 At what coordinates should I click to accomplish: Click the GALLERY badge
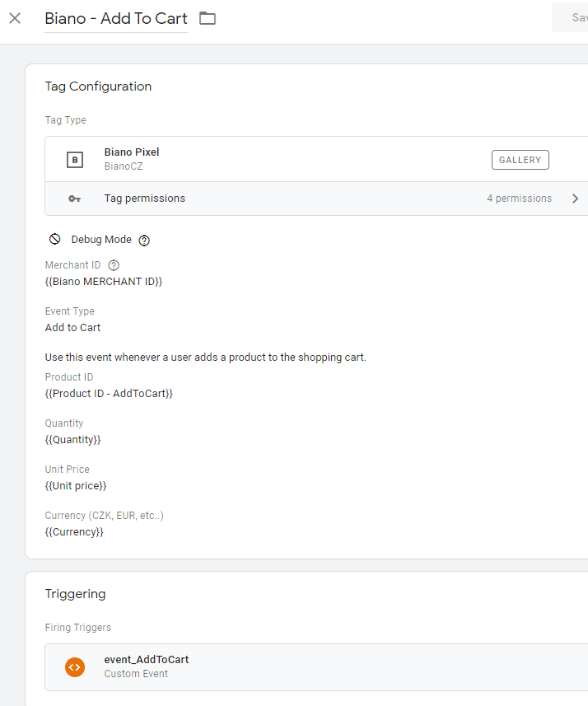pos(520,160)
